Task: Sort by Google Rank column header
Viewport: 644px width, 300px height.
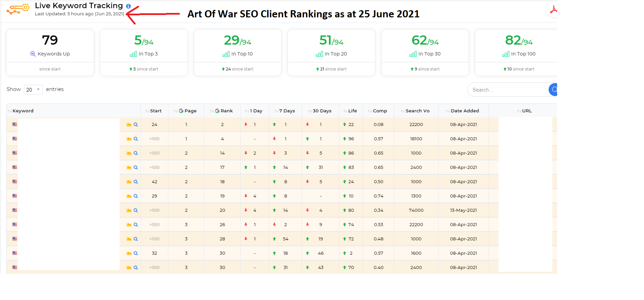Action: coord(221,111)
